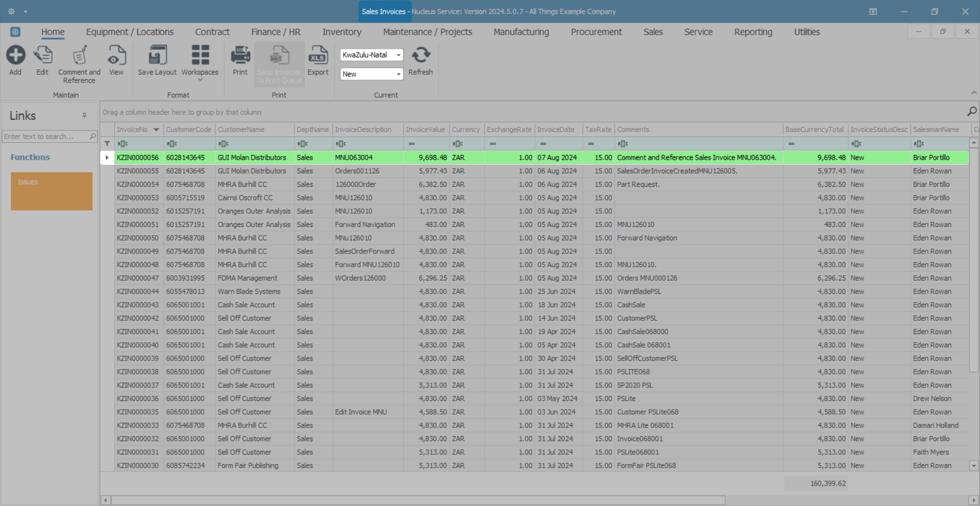The image size is (980, 506).
Task: Click the ribbon display options icon in title bar
Action: point(873,11)
